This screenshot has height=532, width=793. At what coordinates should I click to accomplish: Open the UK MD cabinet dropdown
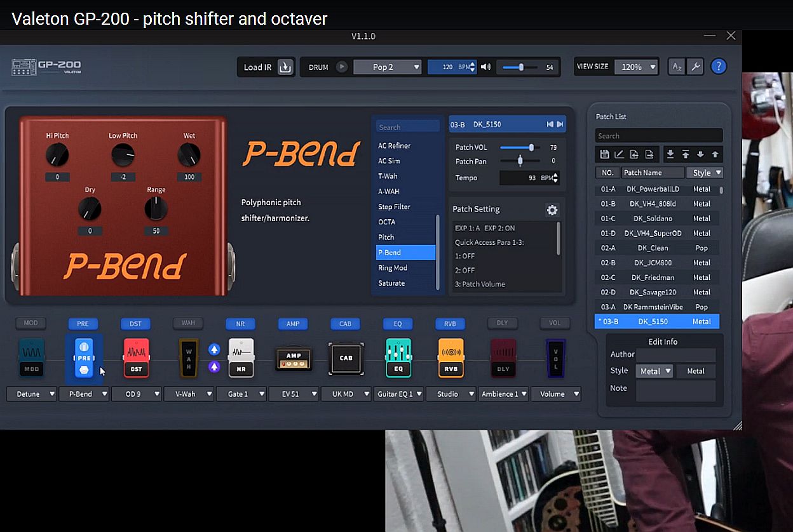click(346, 394)
